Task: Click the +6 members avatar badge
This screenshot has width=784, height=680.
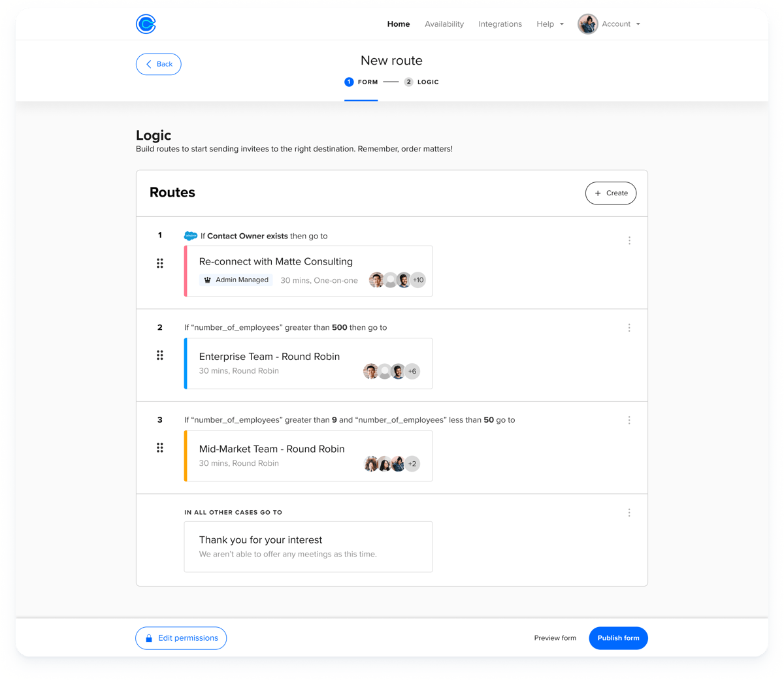Action: click(412, 372)
